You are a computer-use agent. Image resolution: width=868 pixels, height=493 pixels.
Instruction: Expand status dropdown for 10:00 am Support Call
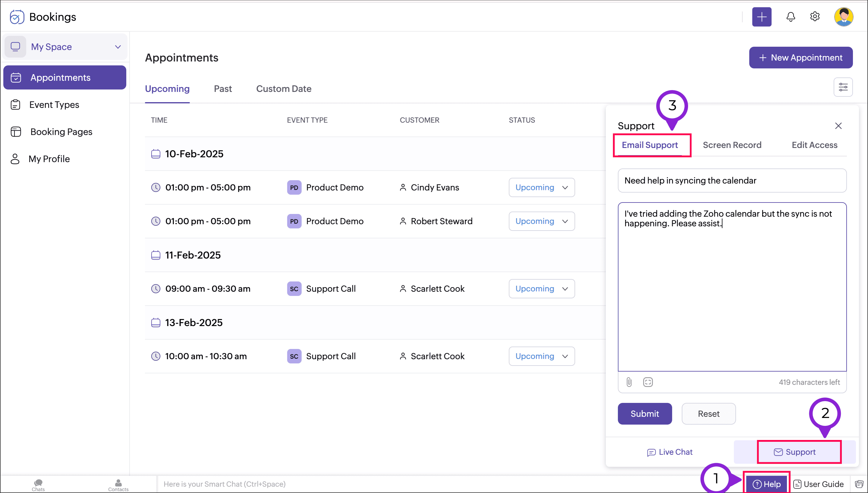(x=541, y=356)
